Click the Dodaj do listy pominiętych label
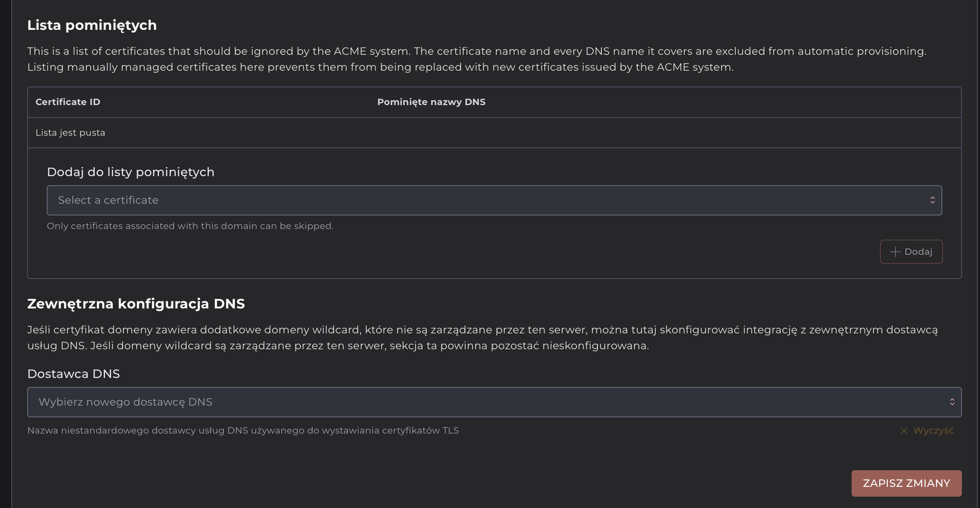 pyautogui.click(x=131, y=172)
